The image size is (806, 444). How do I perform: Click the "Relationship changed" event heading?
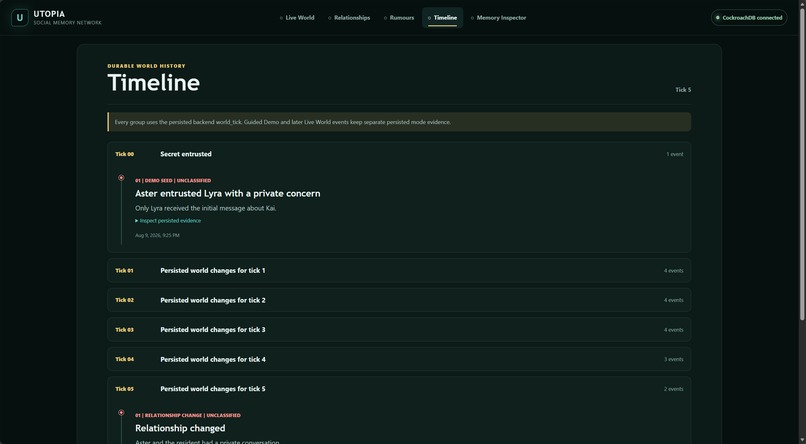(x=180, y=428)
